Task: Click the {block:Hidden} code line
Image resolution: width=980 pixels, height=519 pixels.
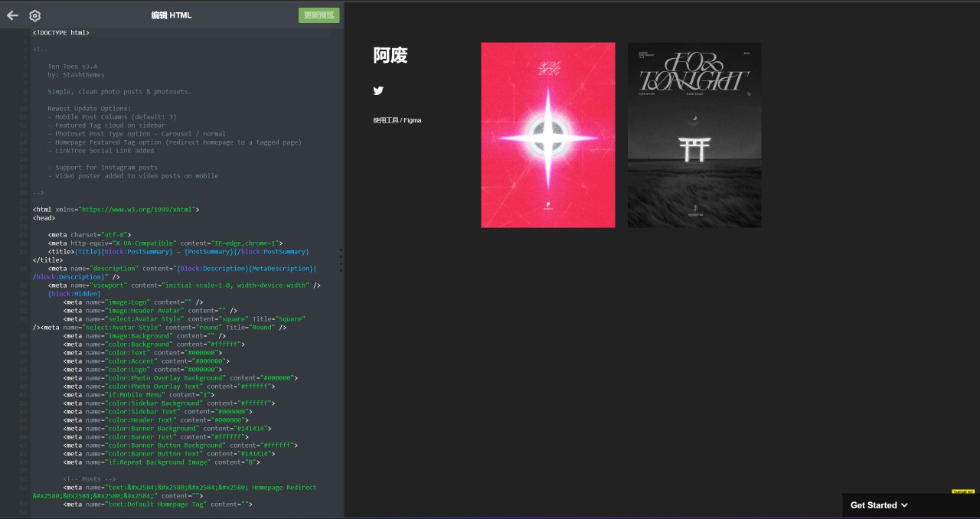Action: tap(74, 294)
